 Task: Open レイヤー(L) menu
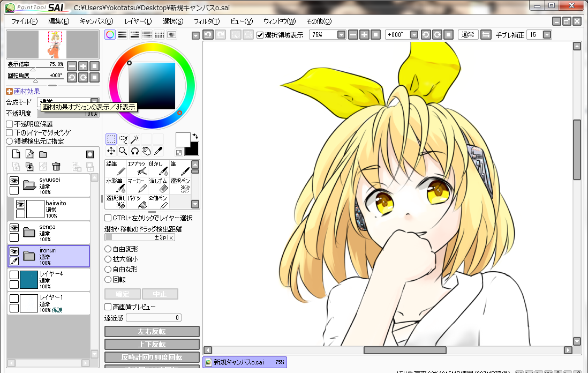click(138, 21)
